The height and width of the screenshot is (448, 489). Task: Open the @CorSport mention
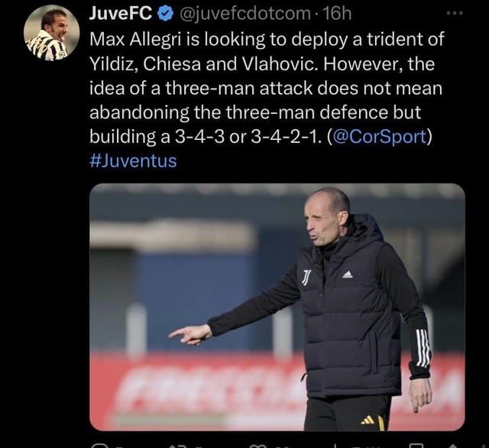(x=380, y=137)
